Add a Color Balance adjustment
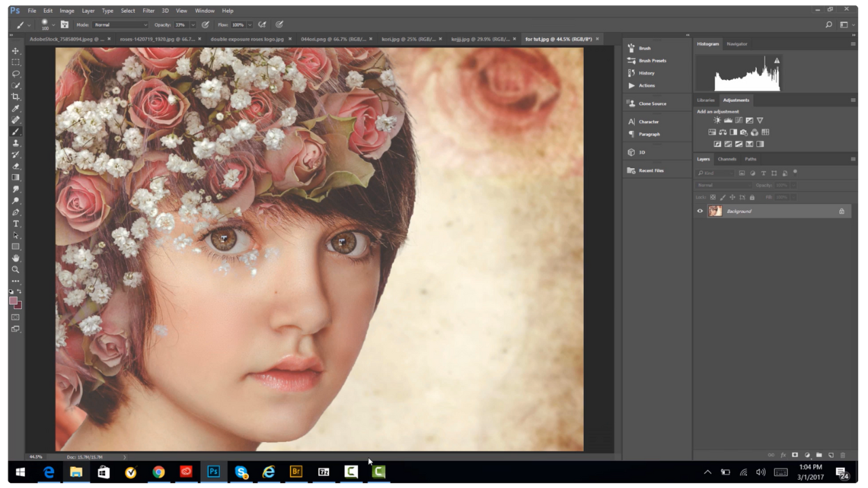This screenshot has width=868, height=488. 723,132
